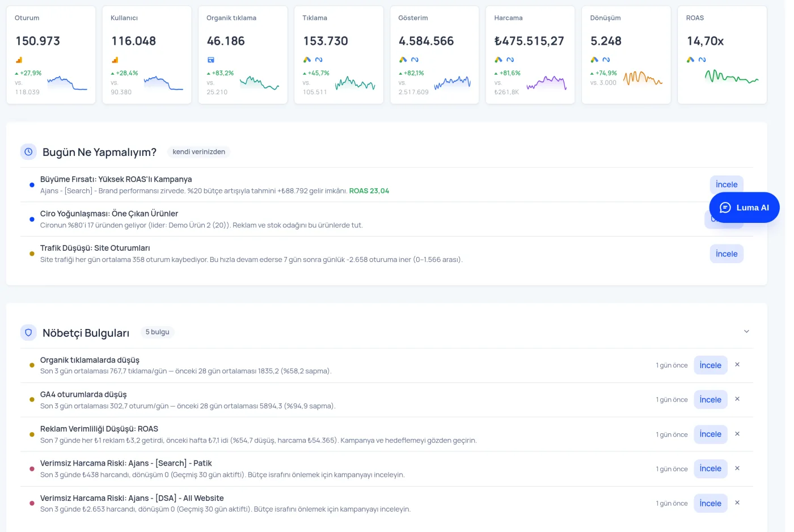This screenshot has height=532, width=794.
Task: Click Meta icon in ROAS card
Action: (702, 60)
